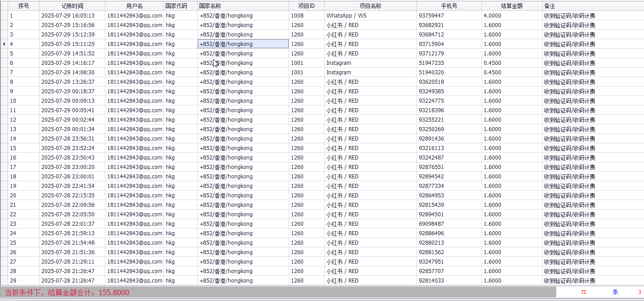This screenshot has width=644, height=301.
Task: Click the red record count 72
Action: pos(584,292)
